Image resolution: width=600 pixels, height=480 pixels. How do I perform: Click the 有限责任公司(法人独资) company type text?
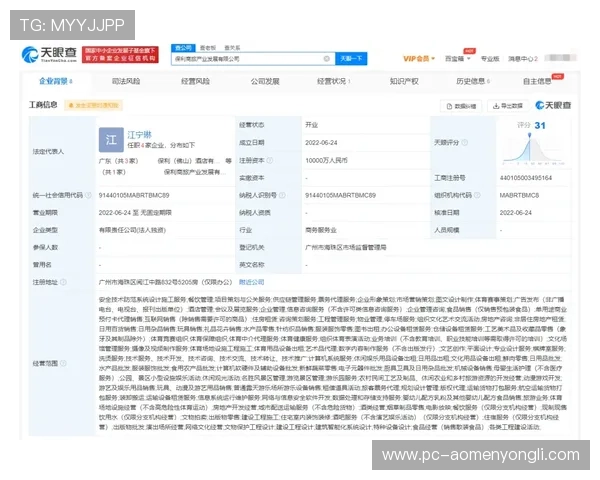click(x=132, y=230)
